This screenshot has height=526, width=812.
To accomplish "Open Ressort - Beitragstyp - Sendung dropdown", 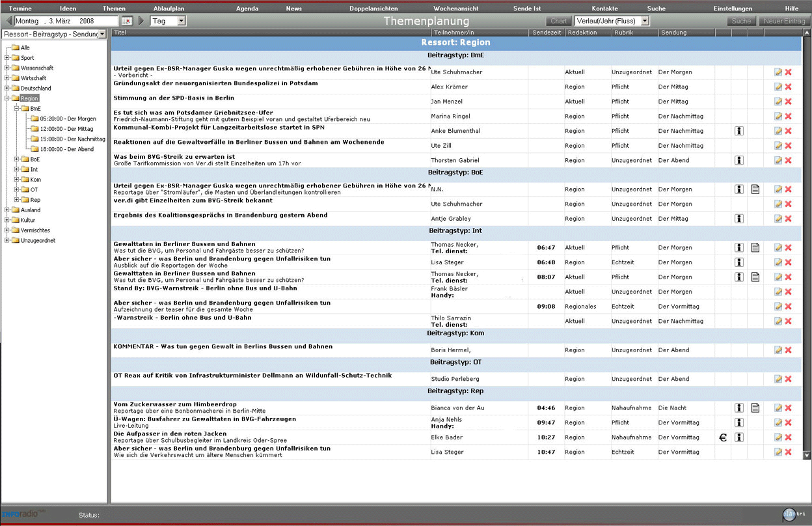I will coord(102,34).
